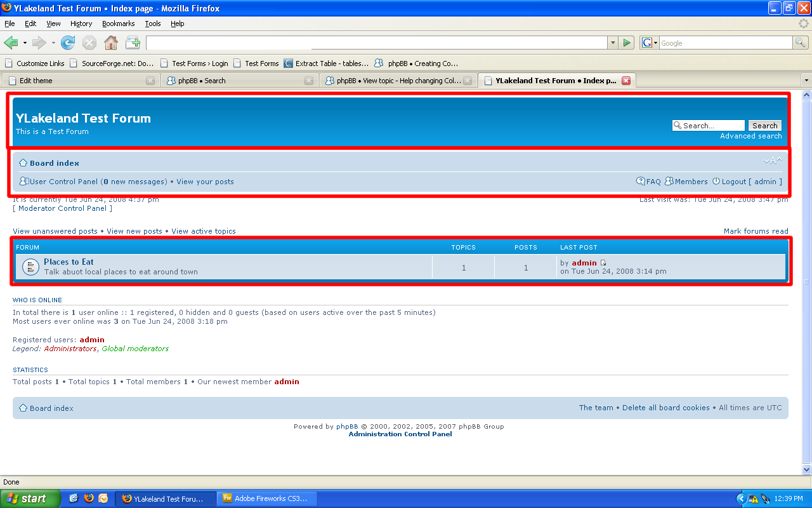
Task: Click the Mark forums read link
Action: click(x=756, y=231)
